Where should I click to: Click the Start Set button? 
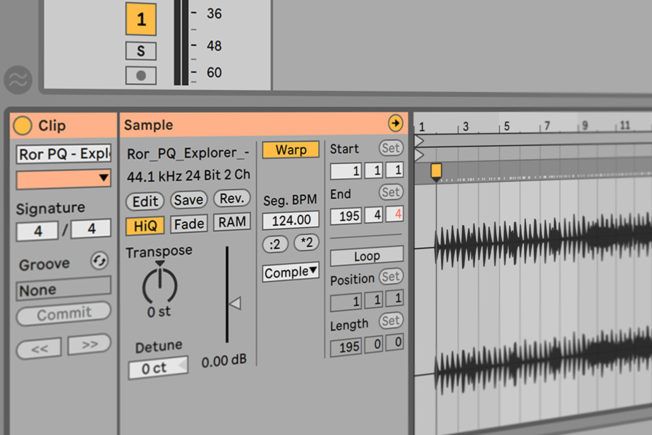pos(390,148)
